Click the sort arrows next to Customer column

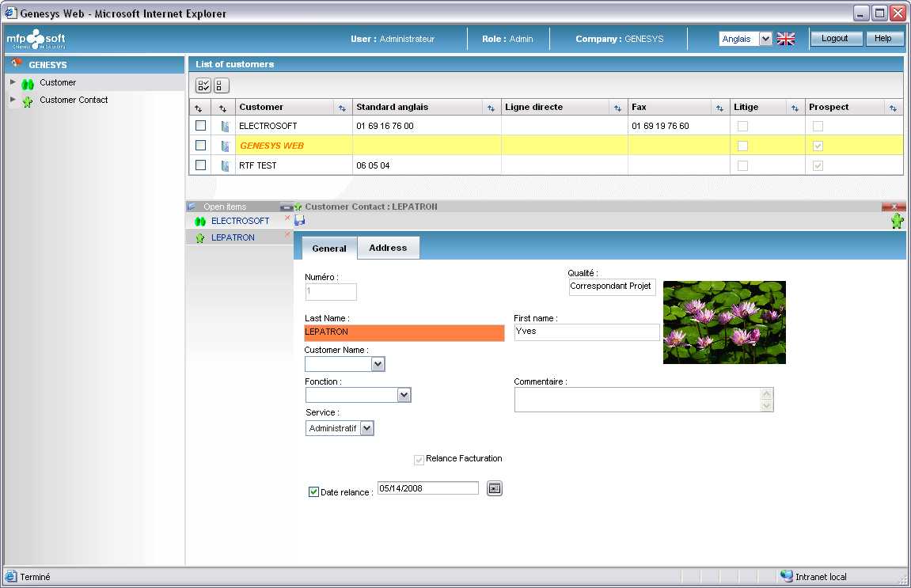[x=343, y=108]
